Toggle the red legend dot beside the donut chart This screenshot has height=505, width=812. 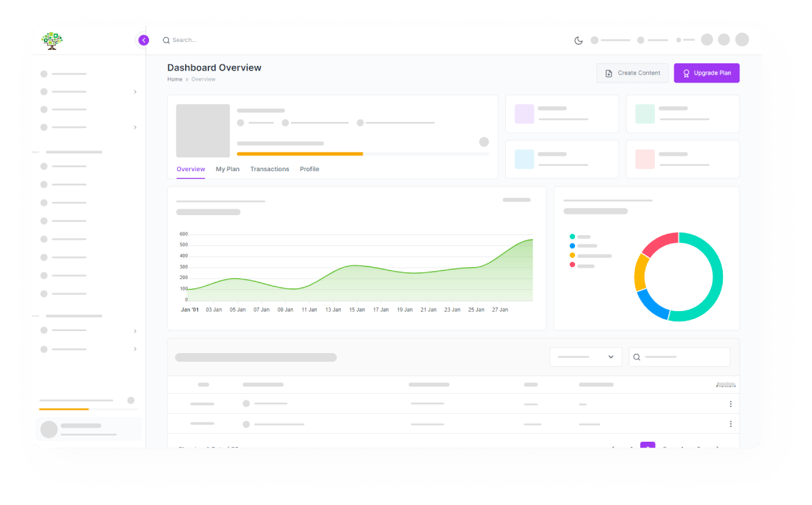pos(572,265)
